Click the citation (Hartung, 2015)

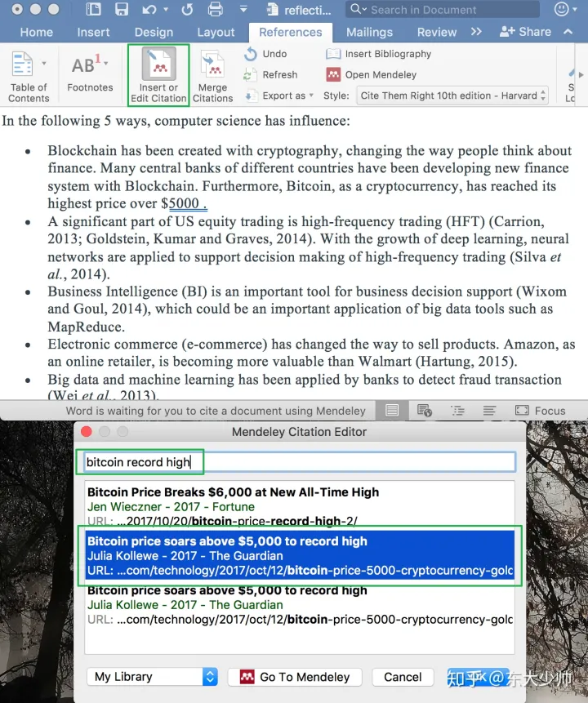point(466,362)
